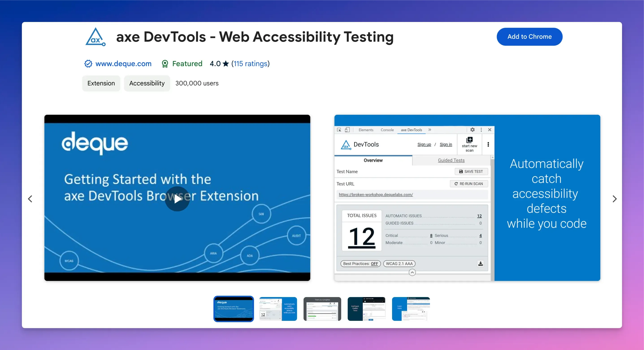Select the 'Learn more' thumbnail
Screen dimensions: 644x350
[411, 309]
